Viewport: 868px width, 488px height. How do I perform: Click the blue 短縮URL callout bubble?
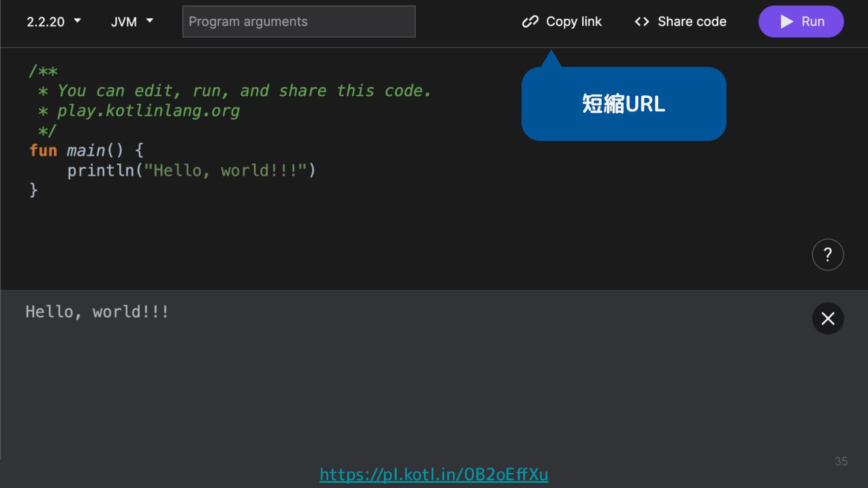(624, 104)
